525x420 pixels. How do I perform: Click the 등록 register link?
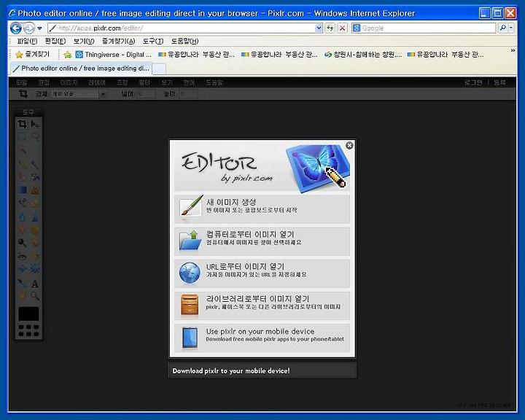[499, 82]
